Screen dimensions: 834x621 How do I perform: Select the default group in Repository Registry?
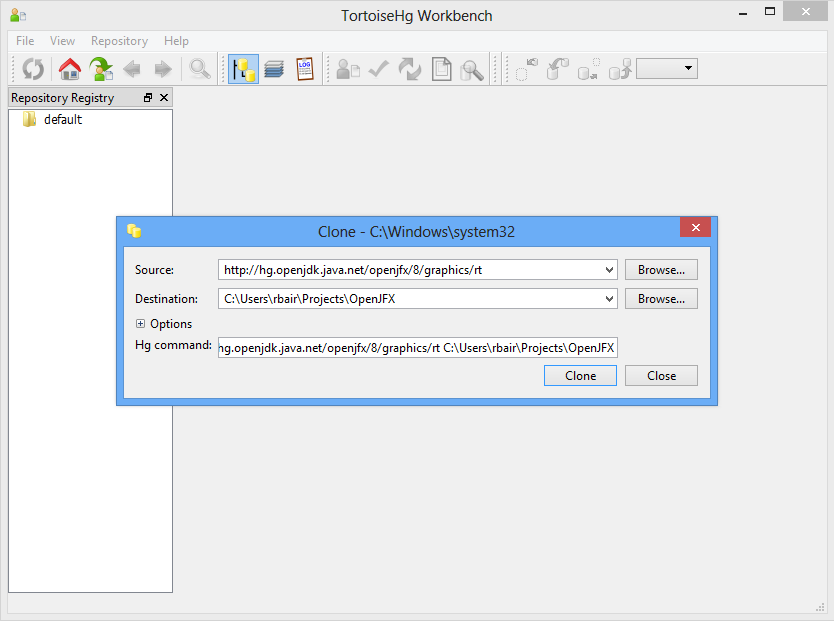pos(63,120)
